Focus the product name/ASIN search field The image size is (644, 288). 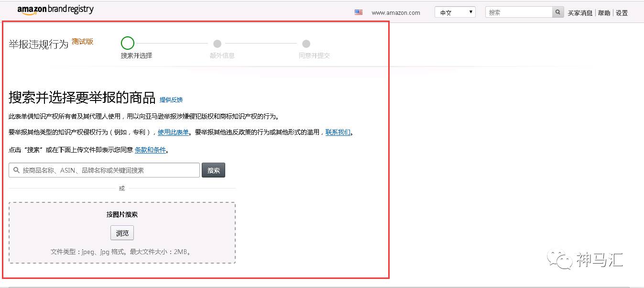pos(104,170)
